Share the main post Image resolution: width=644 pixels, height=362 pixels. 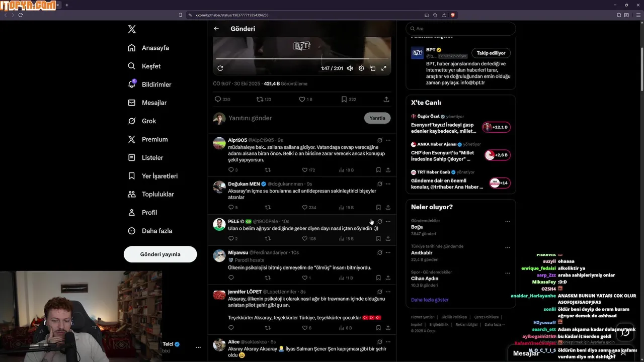pos(386,100)
